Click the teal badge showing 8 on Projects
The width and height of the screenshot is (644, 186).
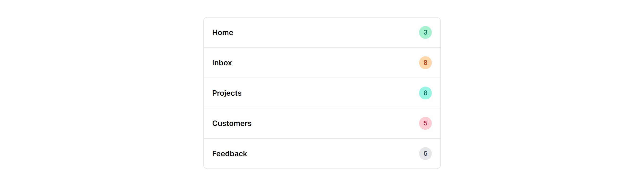point(425,93)
